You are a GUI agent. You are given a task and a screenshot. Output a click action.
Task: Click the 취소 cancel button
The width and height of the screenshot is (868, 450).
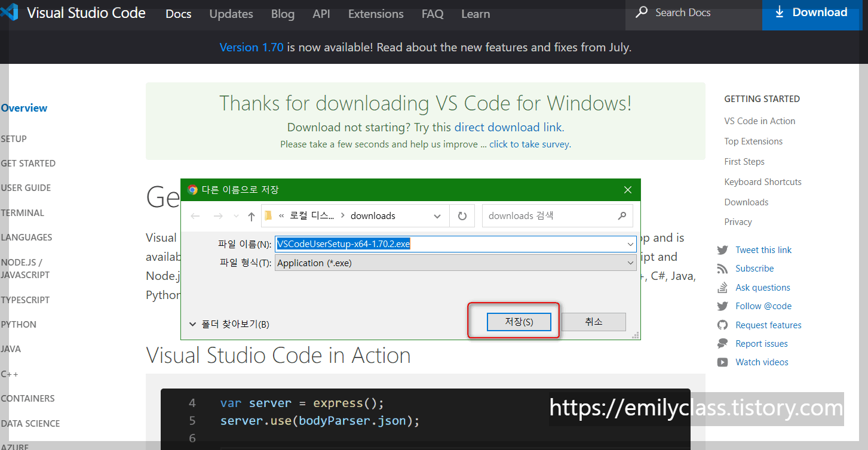point(594,322)
